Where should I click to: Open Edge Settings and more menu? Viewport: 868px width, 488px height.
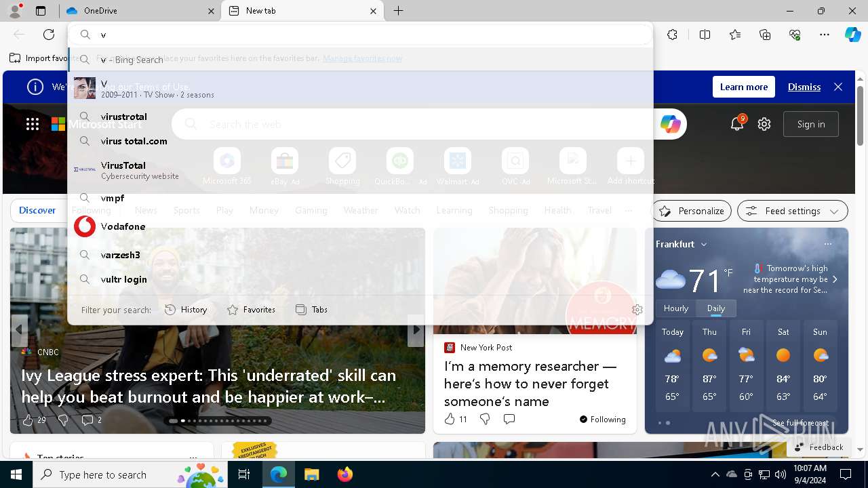coord(825,35)
